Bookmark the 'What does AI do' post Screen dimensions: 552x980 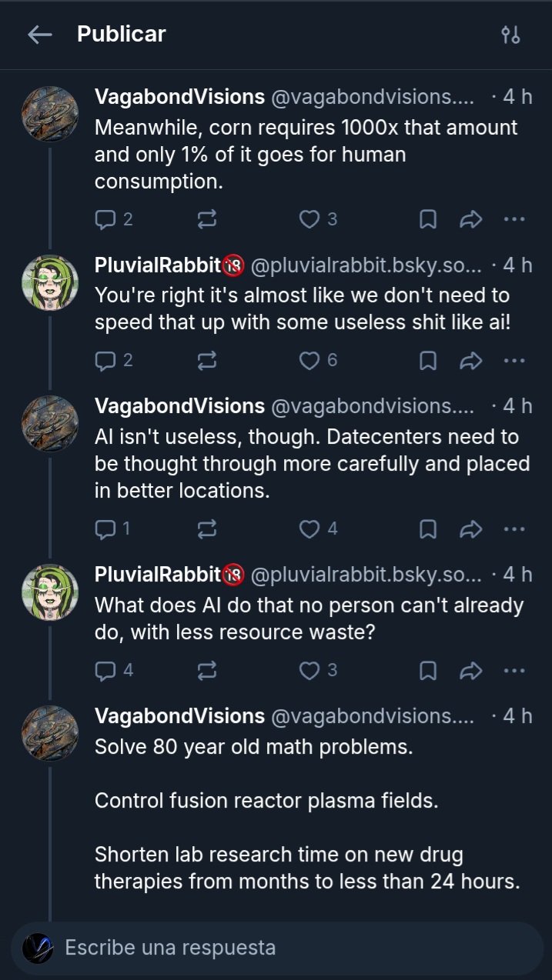pyautogui.click(x=428, y=670)
